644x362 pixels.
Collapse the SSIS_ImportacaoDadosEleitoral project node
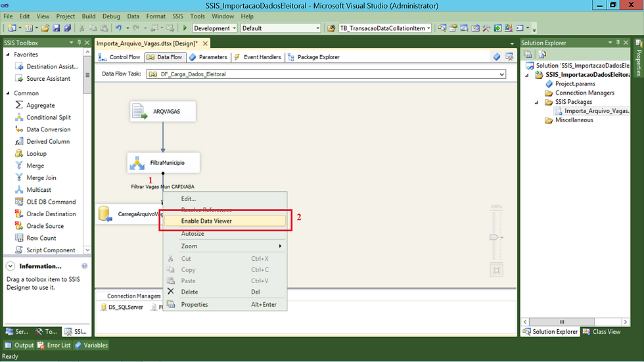[x=527, y=75]
